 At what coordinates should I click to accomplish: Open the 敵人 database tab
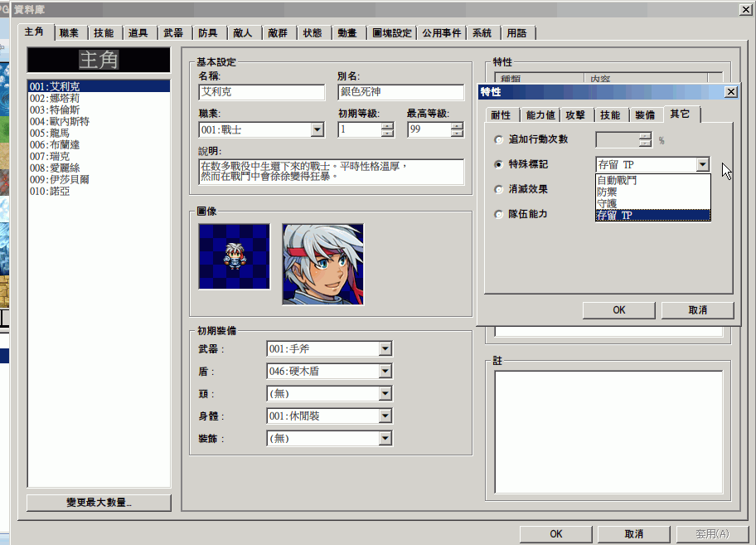tap(243, 33)
